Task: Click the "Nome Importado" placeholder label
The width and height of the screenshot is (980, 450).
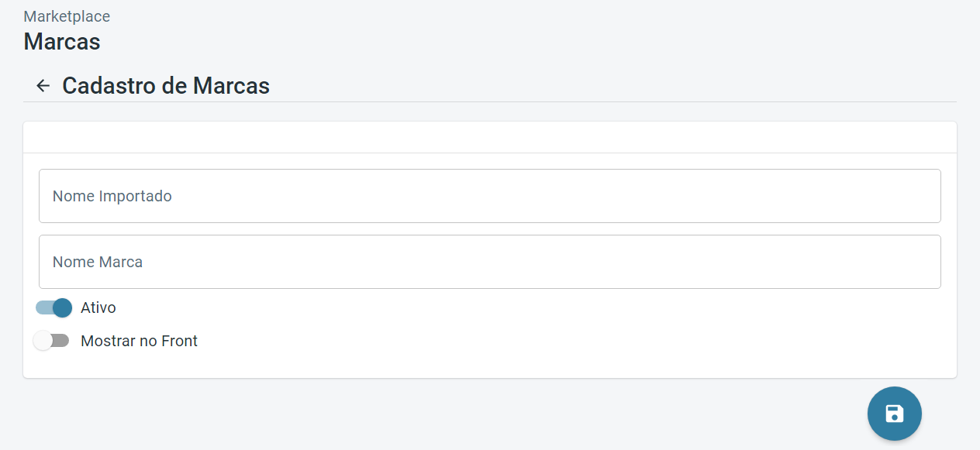Action: pyautogui.click(x=112, y=196)
